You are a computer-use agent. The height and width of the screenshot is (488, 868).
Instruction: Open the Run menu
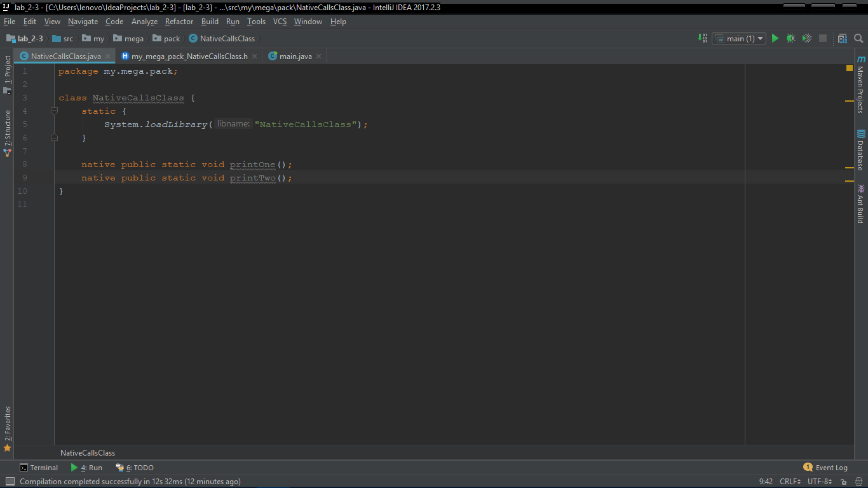click(233, 22)
